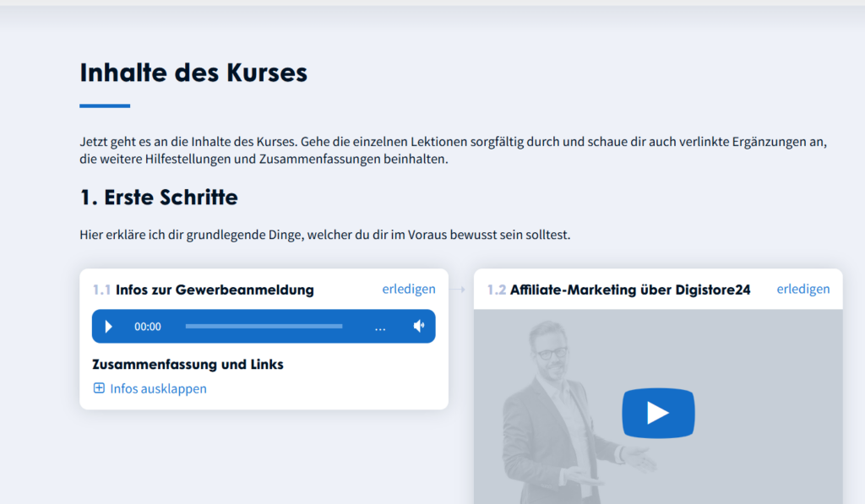
Task: Open the audio player more options dots
Action: coord(380,328)
